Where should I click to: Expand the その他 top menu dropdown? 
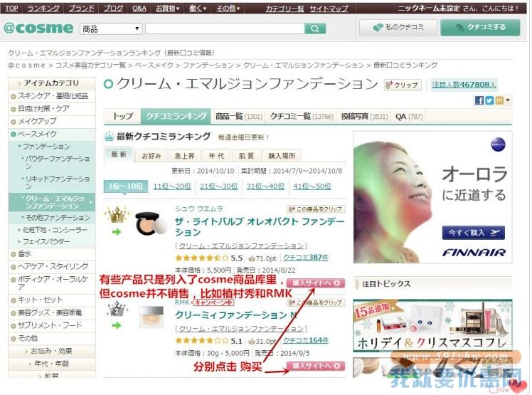point(228,8)
